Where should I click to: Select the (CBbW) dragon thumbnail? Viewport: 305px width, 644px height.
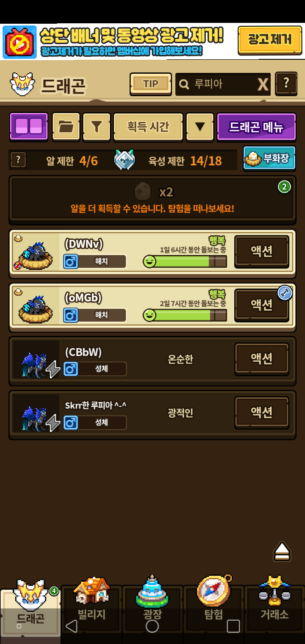click(x=36, y=359)
